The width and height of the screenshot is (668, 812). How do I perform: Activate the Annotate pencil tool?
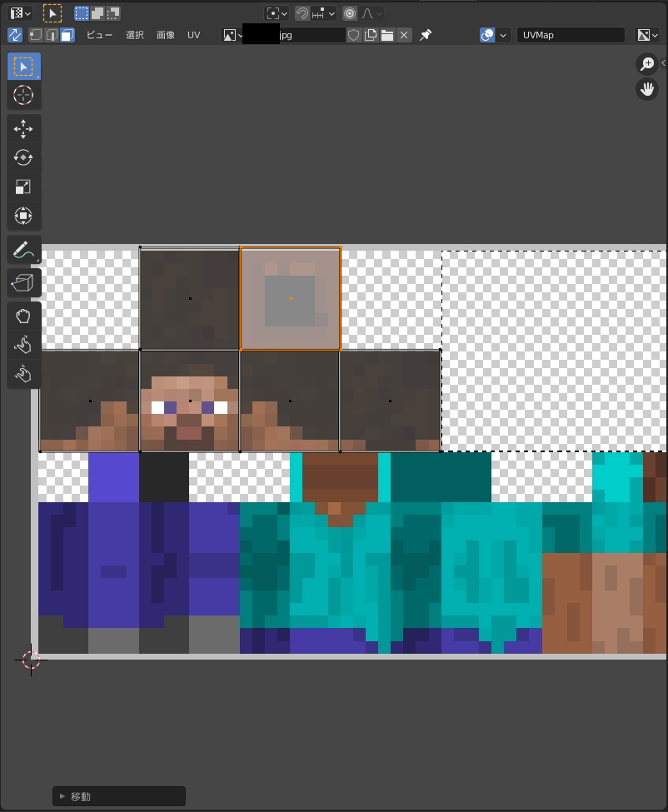point(24,250)
